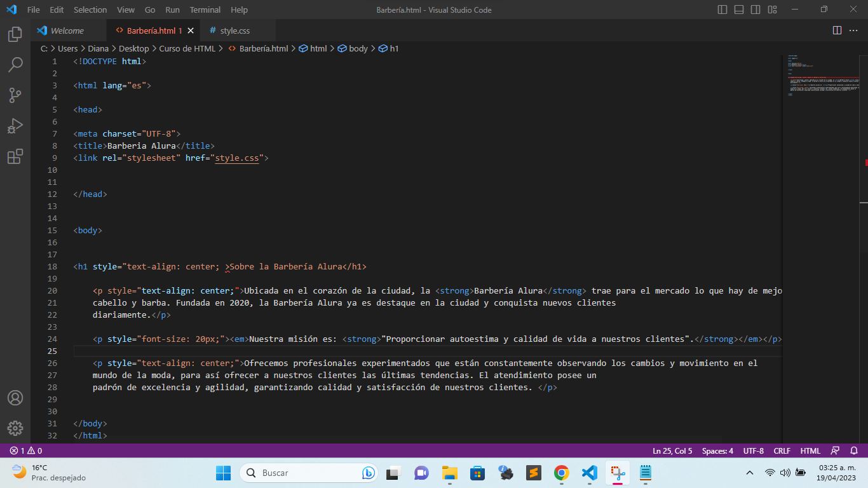Open the File menu
The width and height of the screenshot is (868, 488).
click(x=33, y=10)
